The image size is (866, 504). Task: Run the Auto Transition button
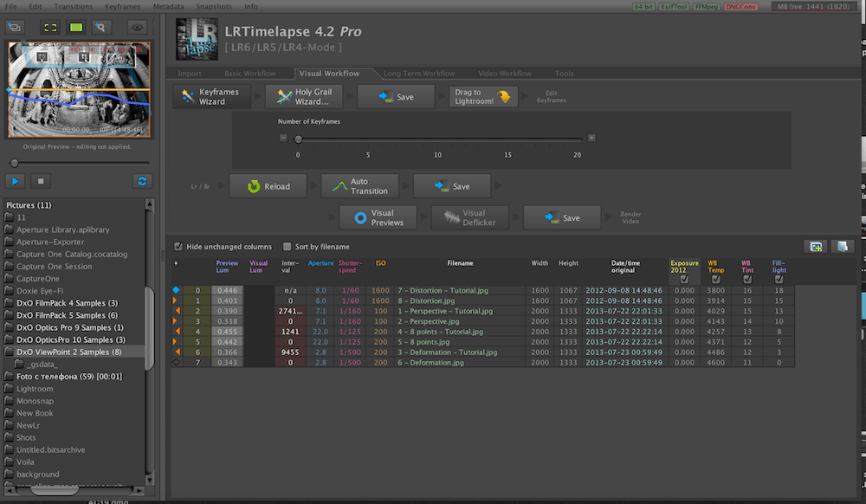[360, 186]
